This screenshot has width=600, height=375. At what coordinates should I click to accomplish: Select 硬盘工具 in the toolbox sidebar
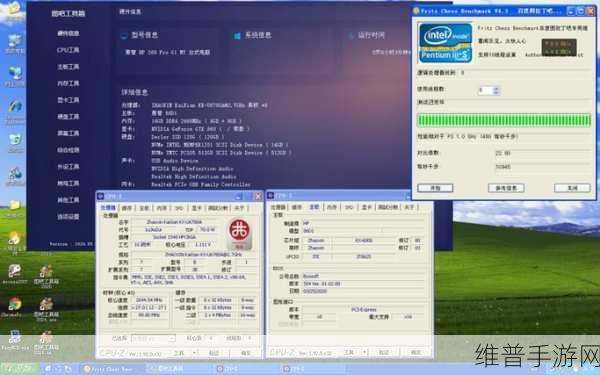[68, 116]
